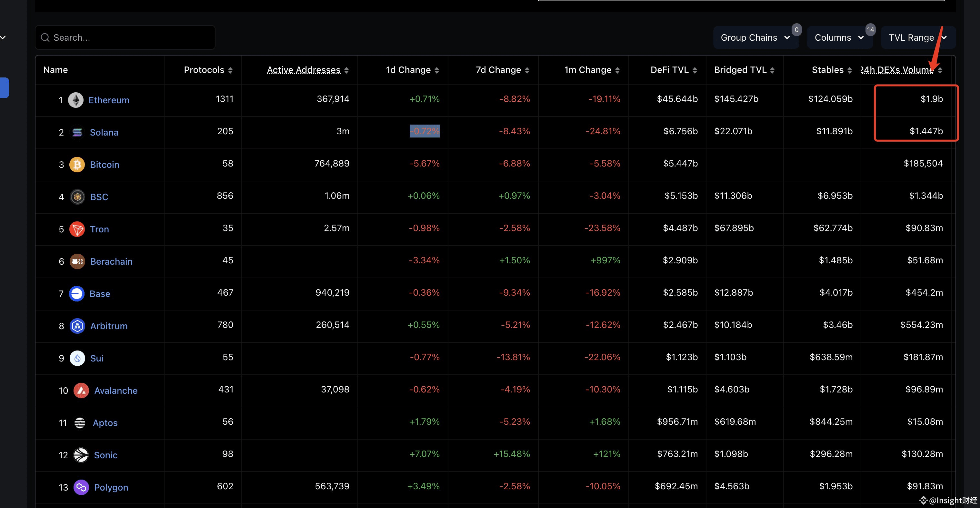Click Polygon's 602 protocols value
The width and height of the screenshot is (980, 508).
pyautogui.click(x=225, y=486)
